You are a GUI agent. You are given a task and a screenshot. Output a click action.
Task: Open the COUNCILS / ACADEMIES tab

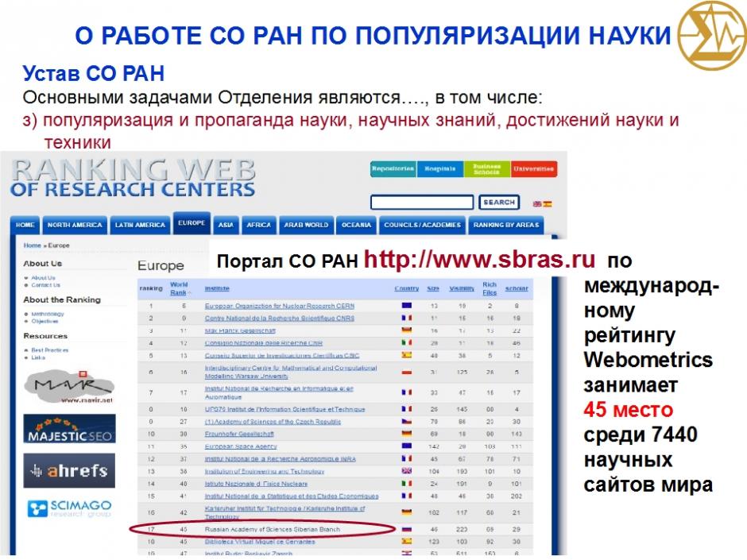pos(423,225)
